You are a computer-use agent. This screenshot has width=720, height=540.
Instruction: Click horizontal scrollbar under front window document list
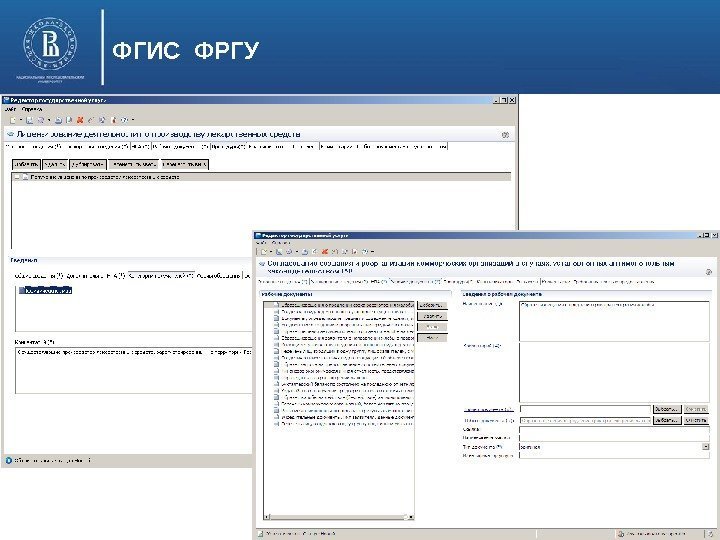point(339,517)
